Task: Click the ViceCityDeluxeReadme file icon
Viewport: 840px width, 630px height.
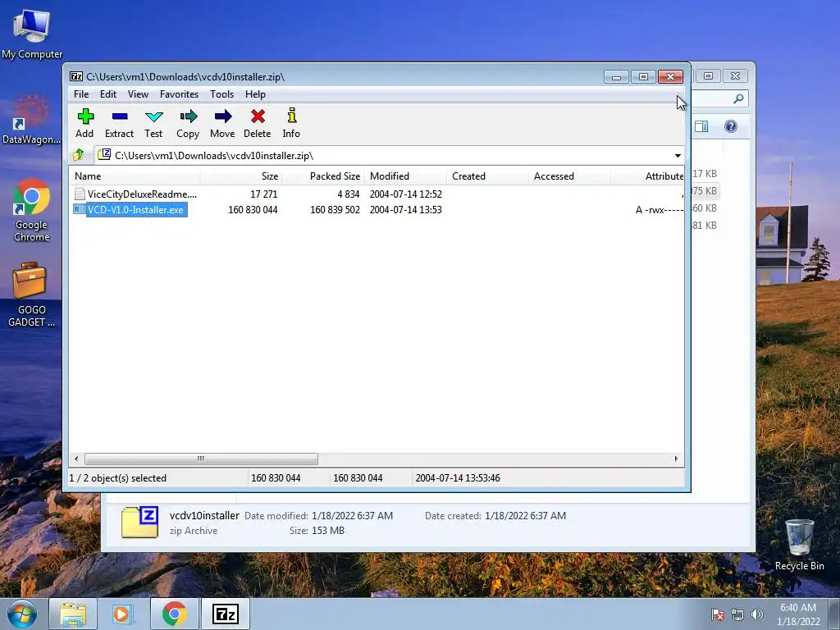Action: click(x=80, y=194)
